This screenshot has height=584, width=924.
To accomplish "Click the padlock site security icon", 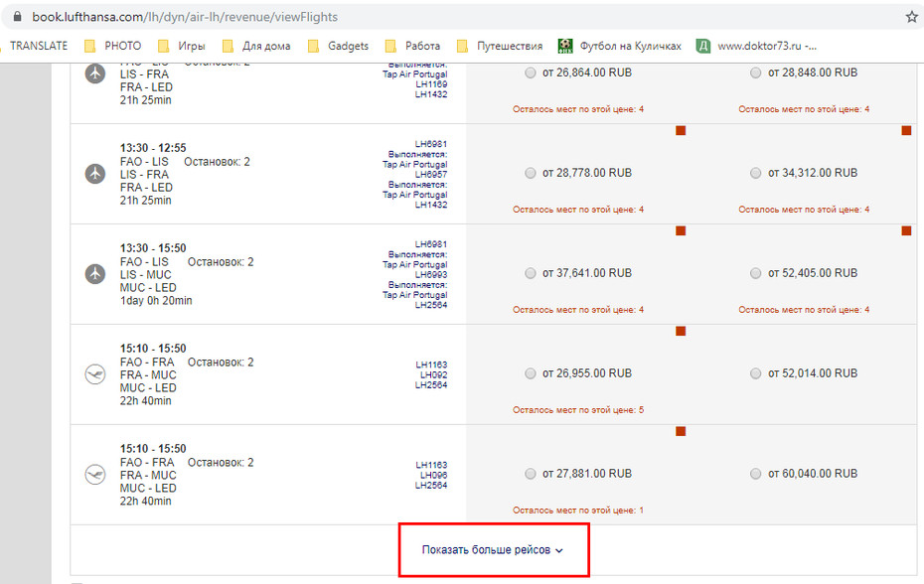I will pos(17,17).
